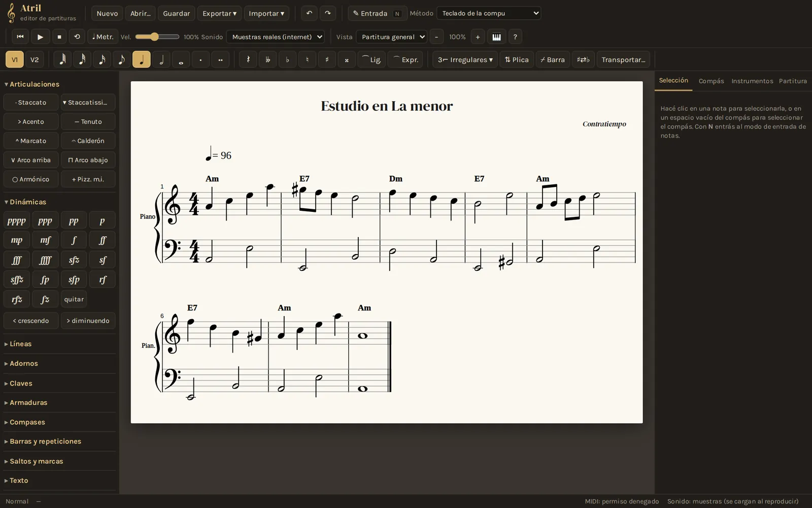Viewport: 812px width, 508px height.
Task: Flip stem direction with Plica
Action: (517, 59)
